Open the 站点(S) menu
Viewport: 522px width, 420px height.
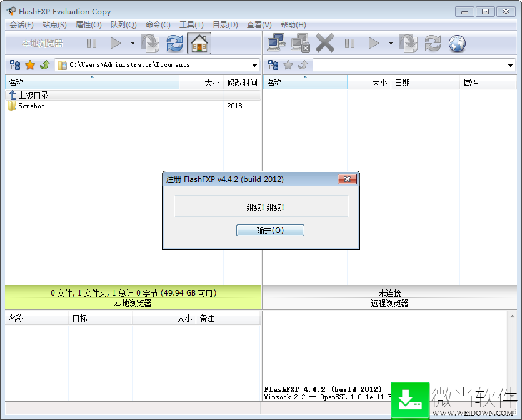click(54, 25)
